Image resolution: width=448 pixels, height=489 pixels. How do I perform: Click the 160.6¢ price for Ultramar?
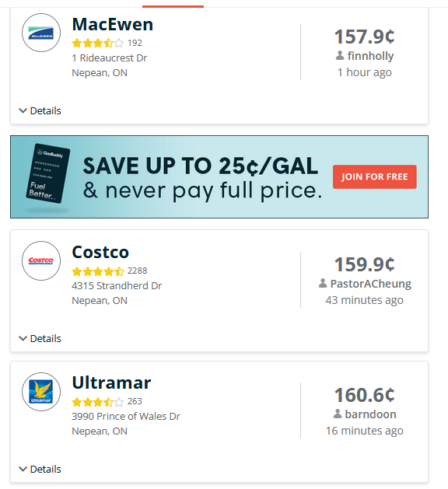point(365,395)
